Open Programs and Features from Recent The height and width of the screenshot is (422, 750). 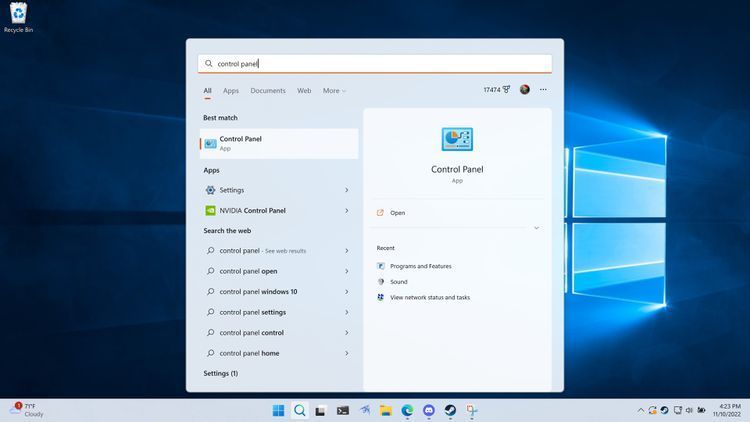point(420,266)
